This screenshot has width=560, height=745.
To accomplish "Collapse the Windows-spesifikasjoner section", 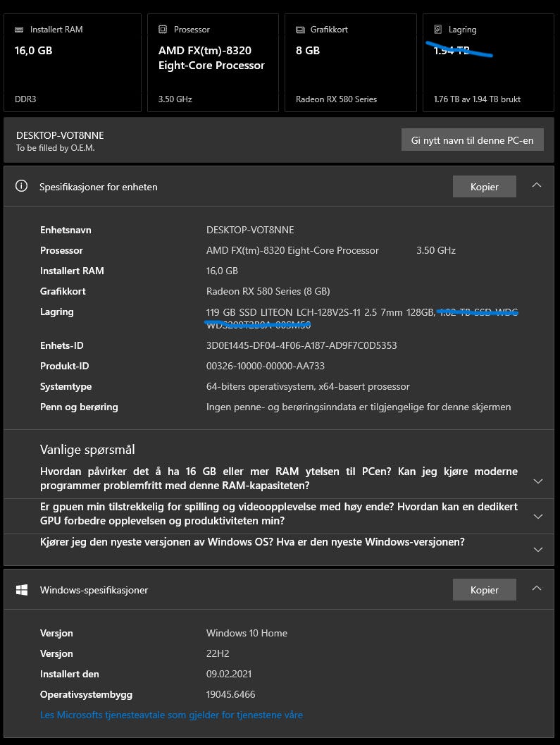I will [x=537, y=589].
